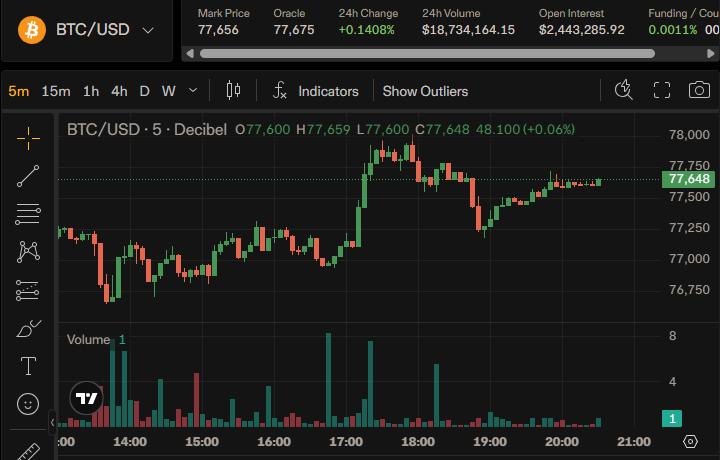Open the forecasting and measurement tools
The height and width of the screenshot is (460, 720).
28,290
